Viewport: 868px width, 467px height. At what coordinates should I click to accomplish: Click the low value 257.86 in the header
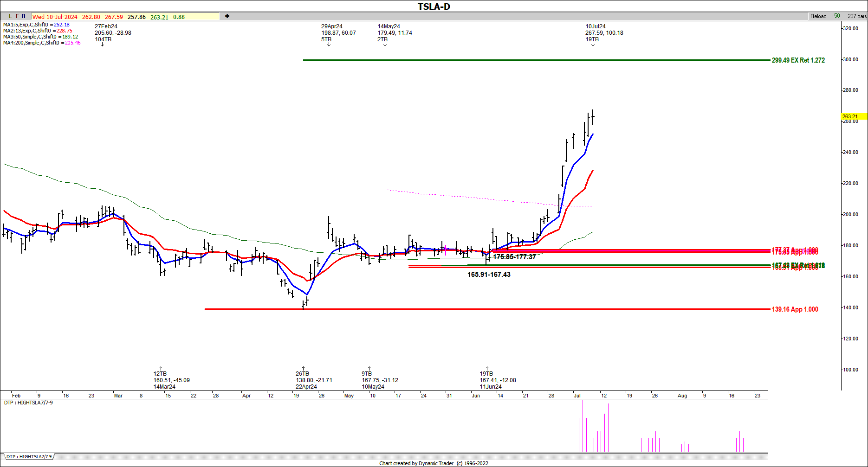pos(136,17)
